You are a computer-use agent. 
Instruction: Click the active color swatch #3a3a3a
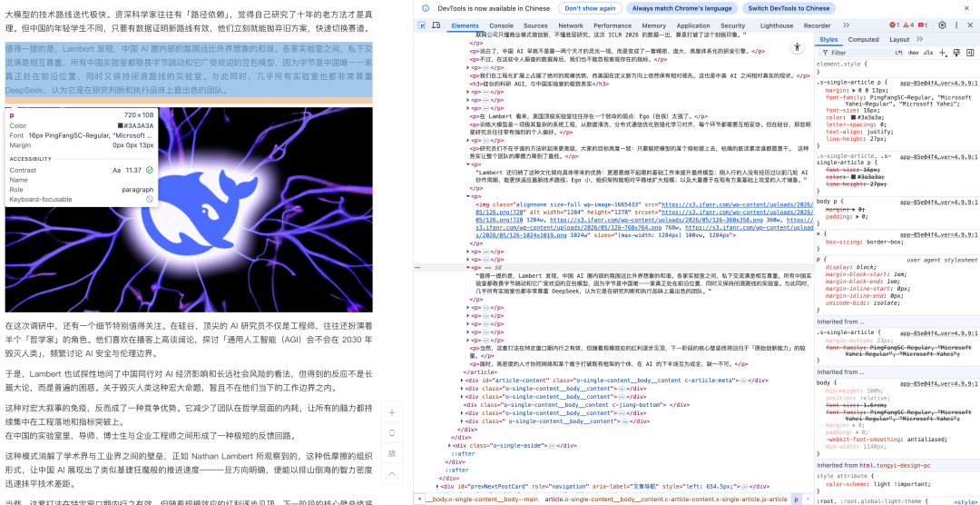tap(854, 116)
